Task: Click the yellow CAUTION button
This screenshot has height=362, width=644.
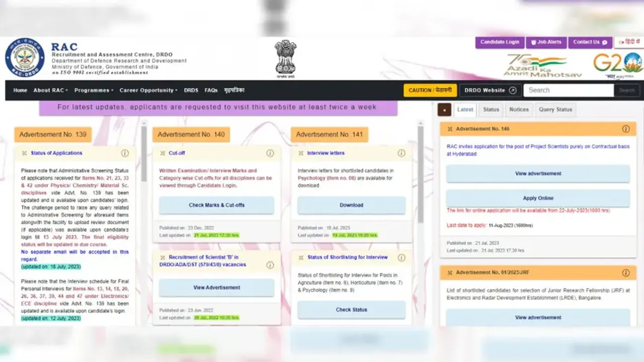Action: (430, 90)
